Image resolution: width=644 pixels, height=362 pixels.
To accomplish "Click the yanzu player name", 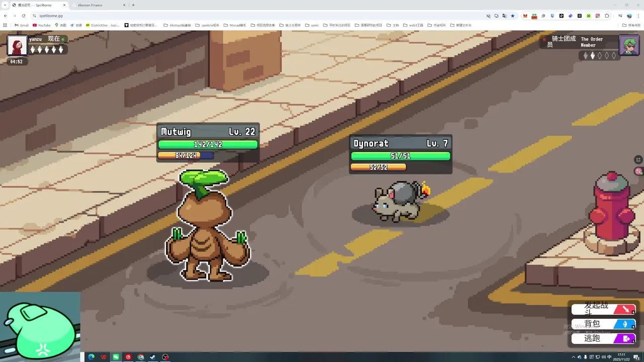I will [36, 39].
